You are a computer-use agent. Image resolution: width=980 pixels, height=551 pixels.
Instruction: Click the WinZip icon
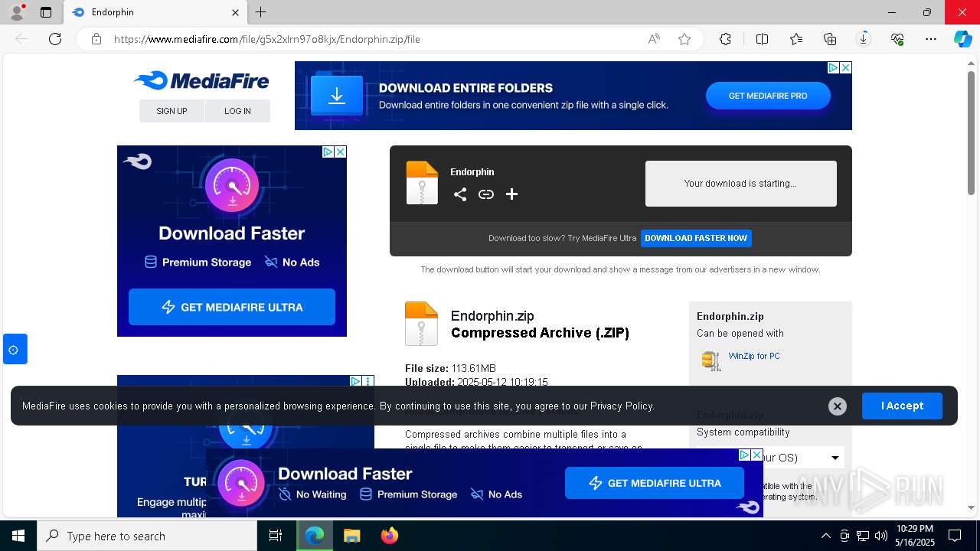[711, 360]
